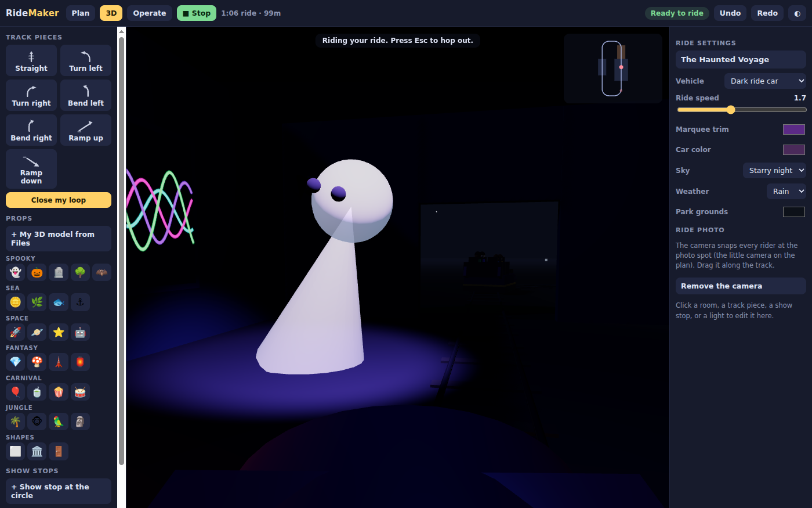Open the Park grounds color swatch
The image size is (812, 508).
[794, 212]
